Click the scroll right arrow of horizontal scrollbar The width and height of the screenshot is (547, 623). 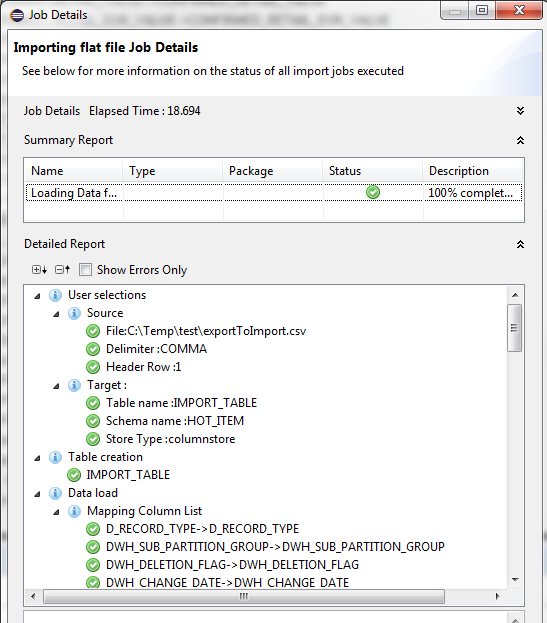coord(497,596)
